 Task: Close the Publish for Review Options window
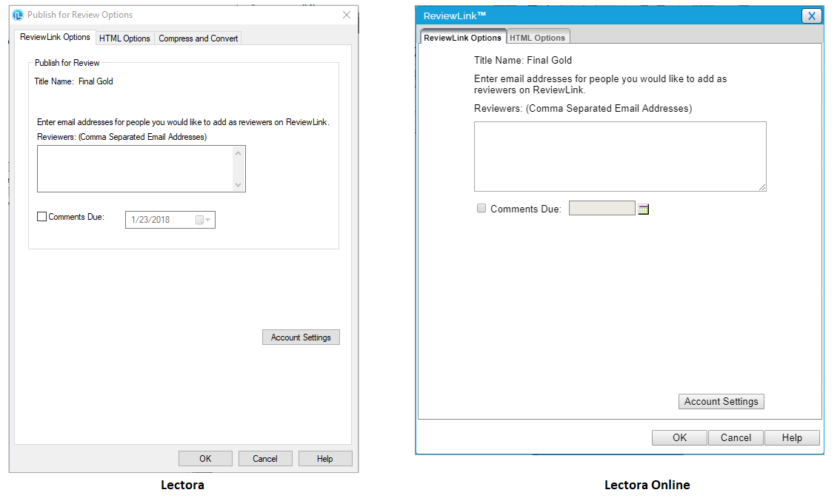pyautogui.click(x=347, y=15)
